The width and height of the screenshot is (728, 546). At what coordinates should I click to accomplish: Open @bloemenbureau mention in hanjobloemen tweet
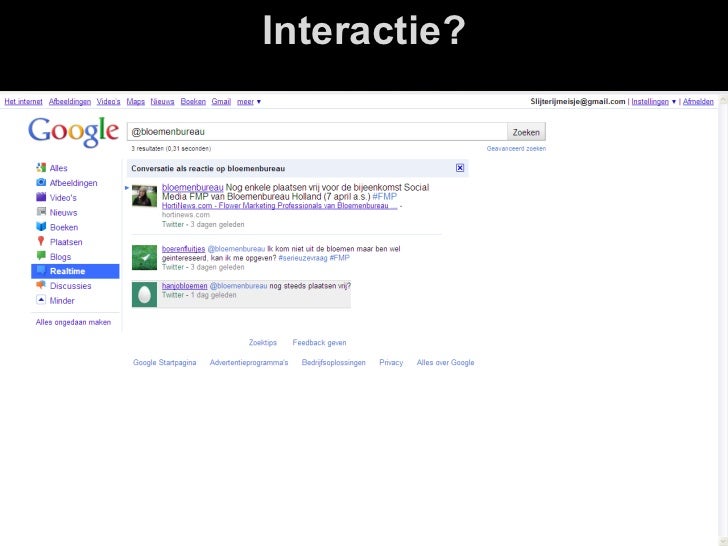[238, 286]
